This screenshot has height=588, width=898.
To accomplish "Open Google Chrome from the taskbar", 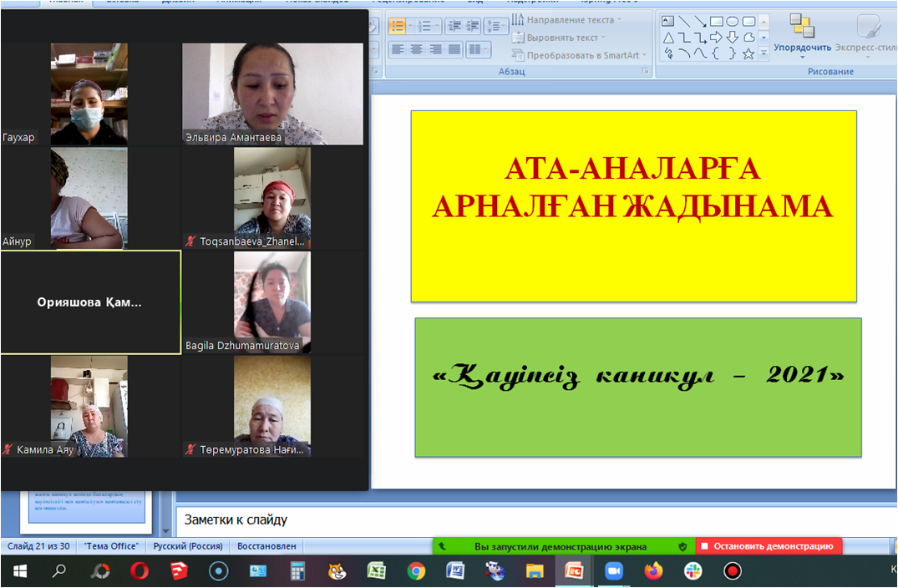I will (416, 571).
